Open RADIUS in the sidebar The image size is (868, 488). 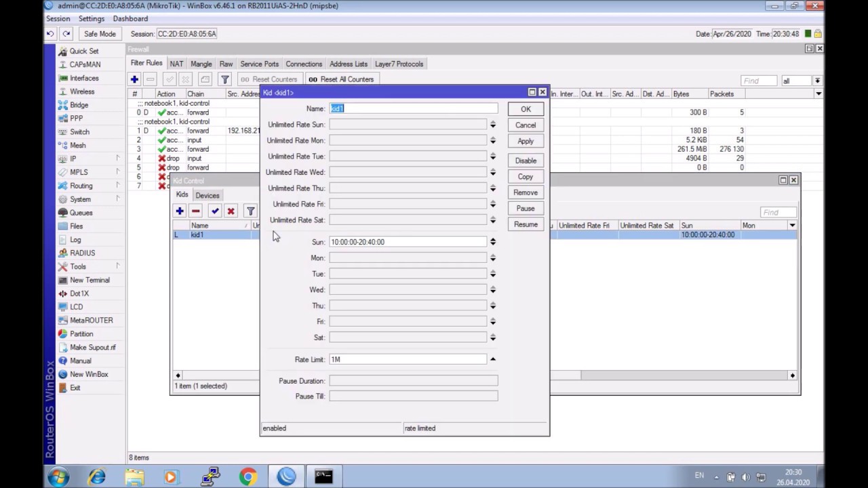pos(82,253)
